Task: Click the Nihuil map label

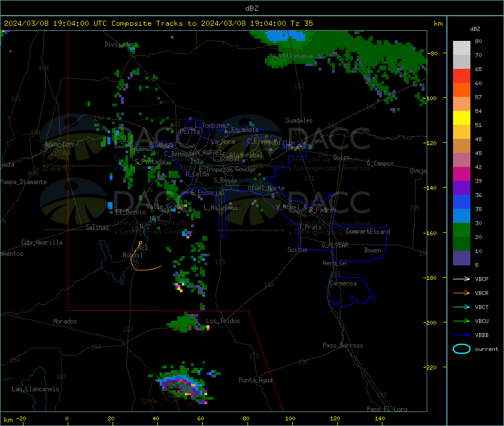Action: tap(133, 255)
